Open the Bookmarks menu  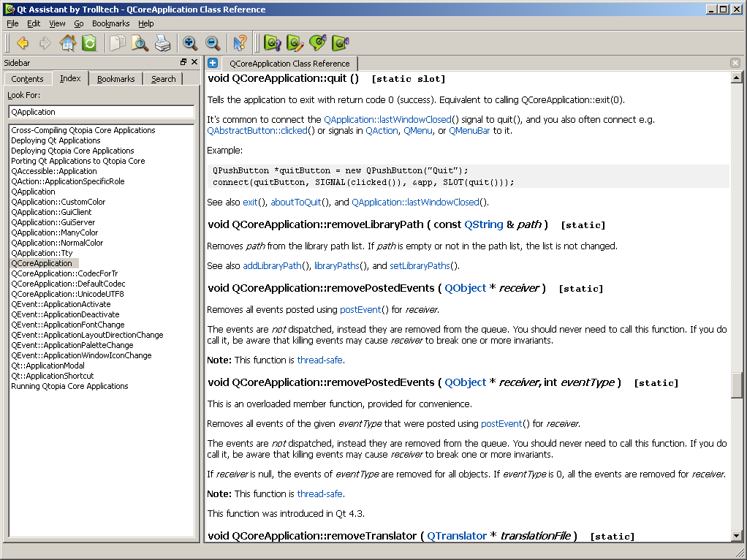point(110,23)
